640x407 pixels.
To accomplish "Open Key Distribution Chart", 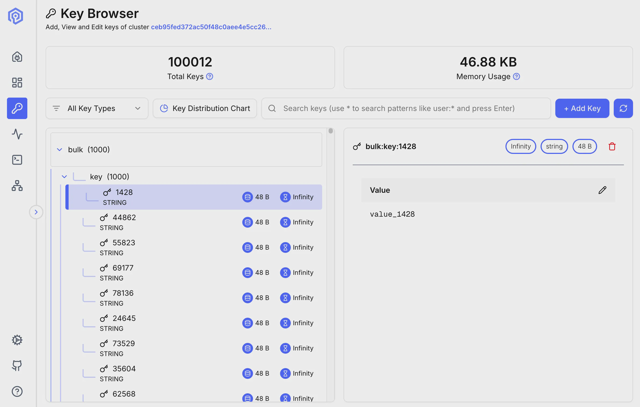I will [x=204, y=108].
